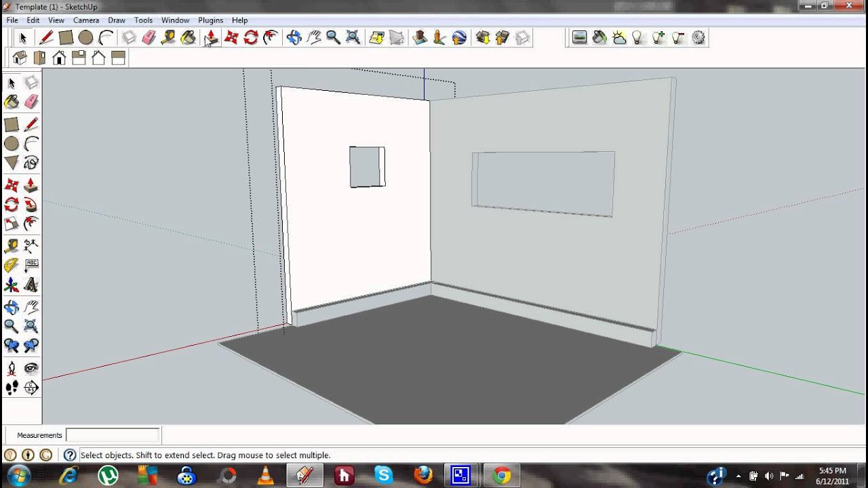Switch to the Back view
The height and width of the screenshot is (488, 868).
pos(98,58)
